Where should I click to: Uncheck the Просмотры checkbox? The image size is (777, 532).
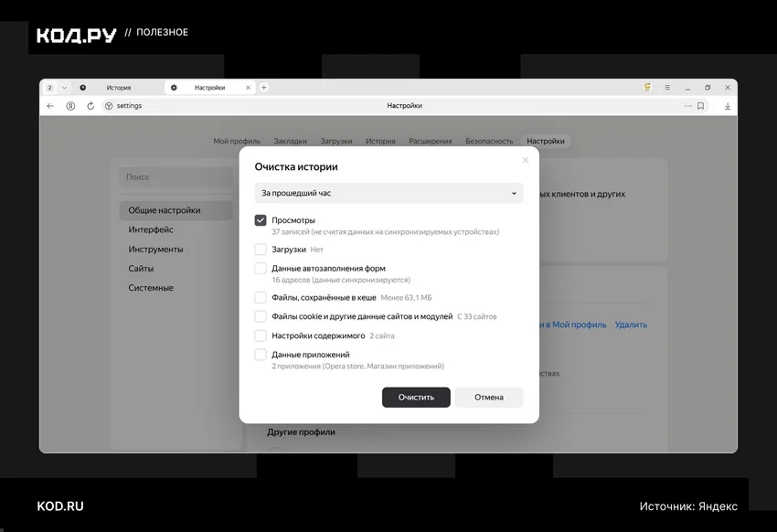261,220
